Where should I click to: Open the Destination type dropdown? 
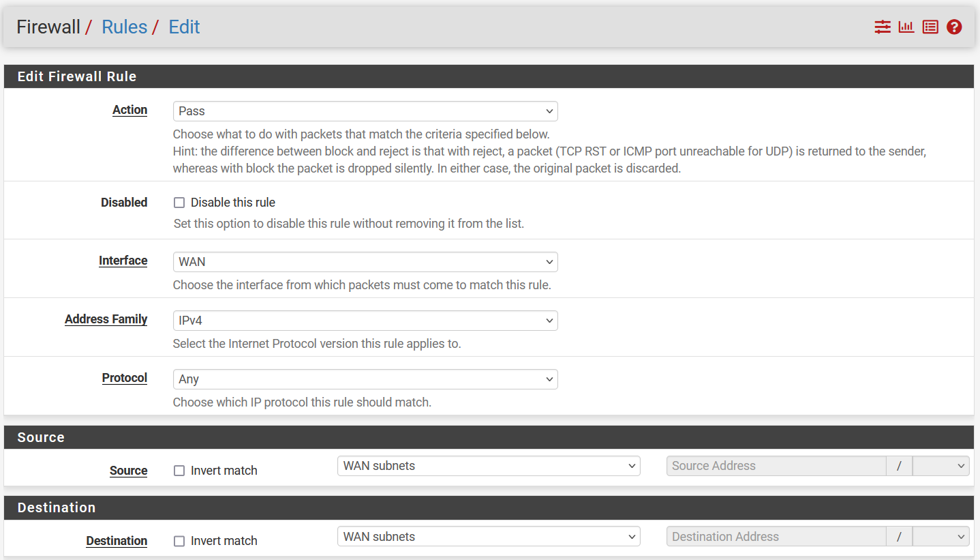(489, 537)
